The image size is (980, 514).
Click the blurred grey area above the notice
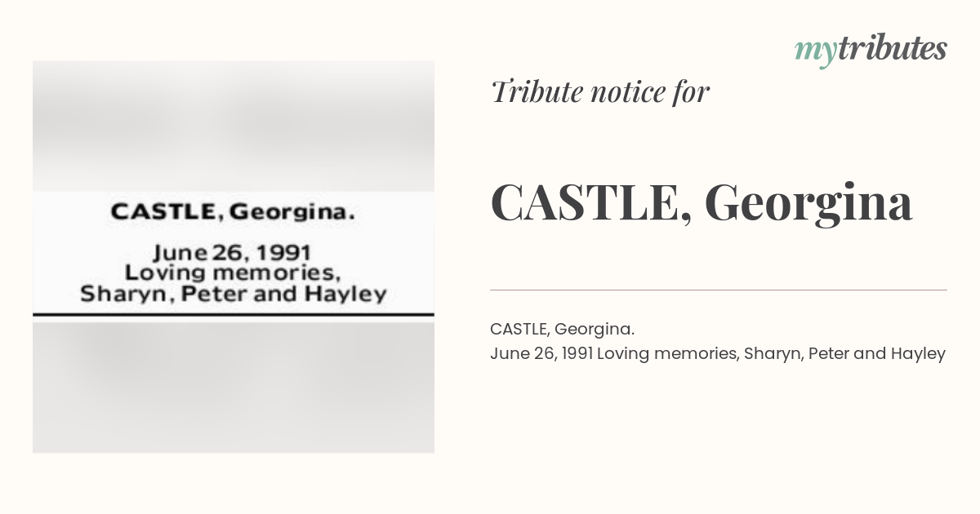coord(234,126)
